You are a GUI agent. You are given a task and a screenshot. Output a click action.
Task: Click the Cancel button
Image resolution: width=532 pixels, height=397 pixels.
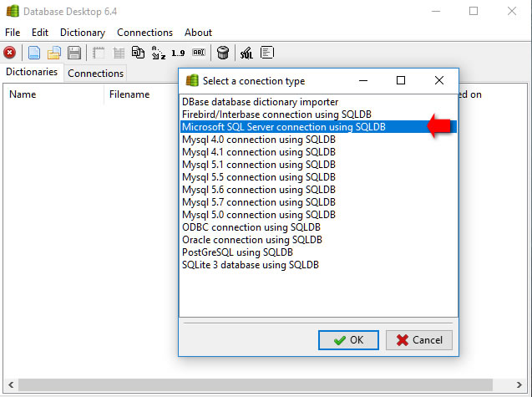[x=419, y=340]
